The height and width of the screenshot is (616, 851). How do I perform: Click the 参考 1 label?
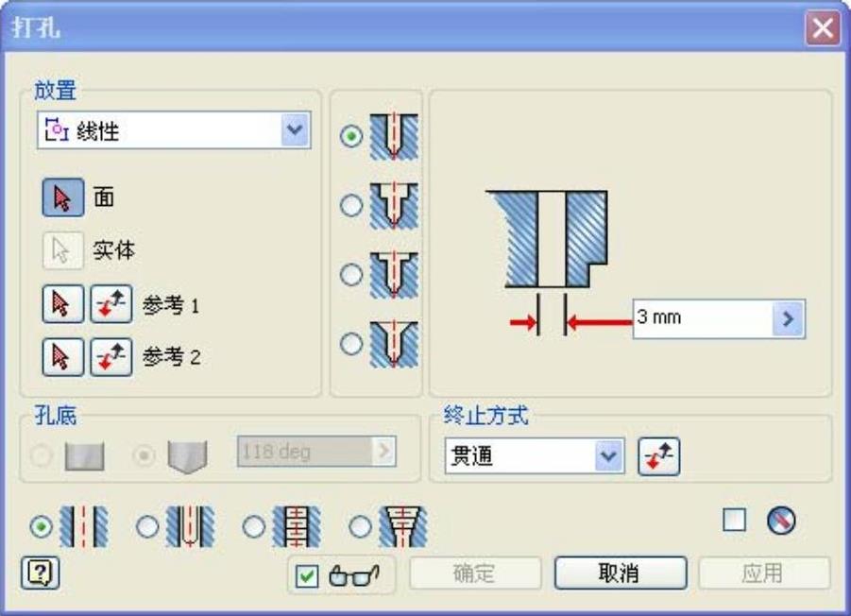click(171, 305)
